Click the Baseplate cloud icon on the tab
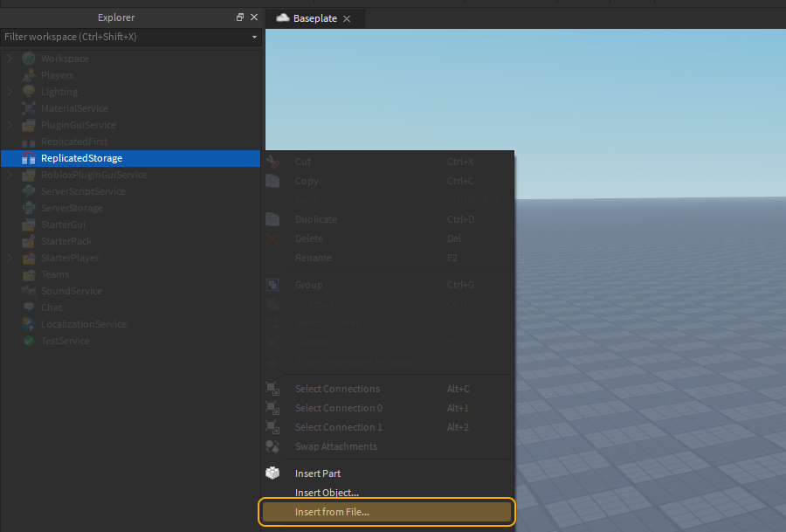 283,18
